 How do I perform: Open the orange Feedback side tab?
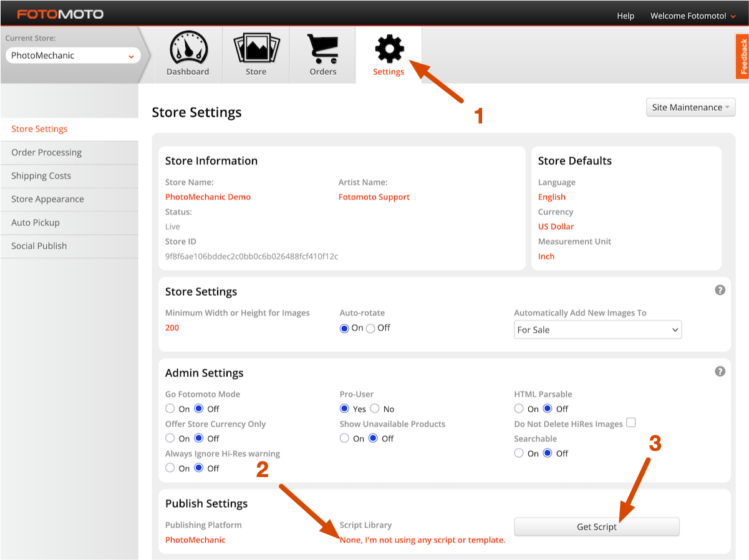pos(742,56)
